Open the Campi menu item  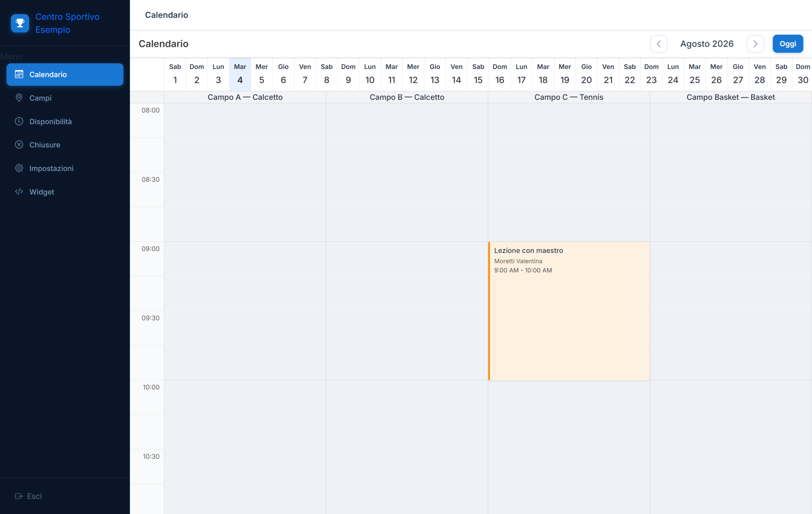tap(65, 98)
